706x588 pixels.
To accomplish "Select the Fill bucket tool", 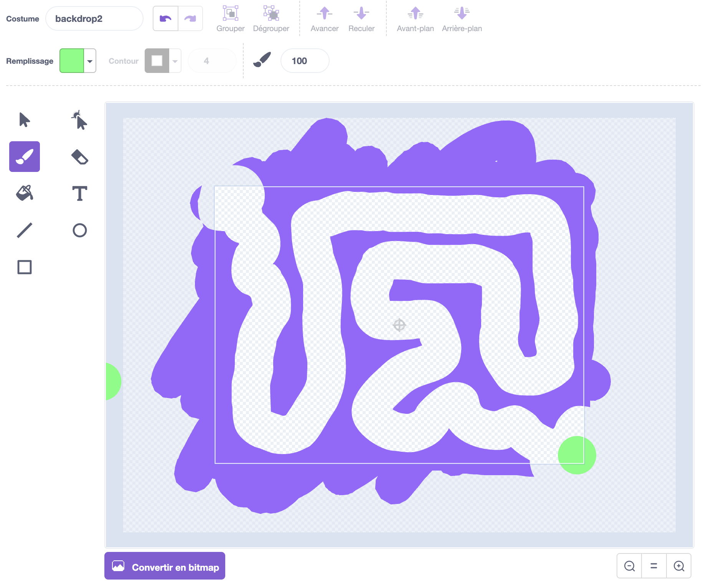I will [25, 193].
